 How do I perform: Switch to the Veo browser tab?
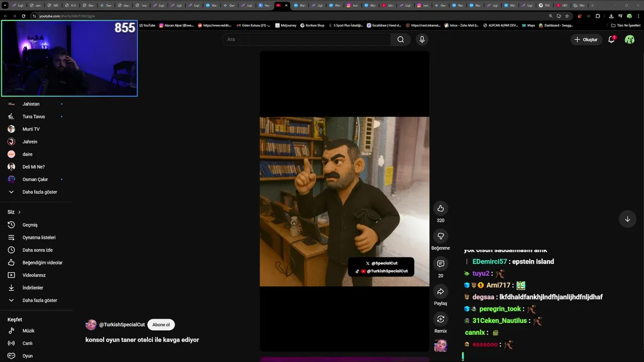264,5
